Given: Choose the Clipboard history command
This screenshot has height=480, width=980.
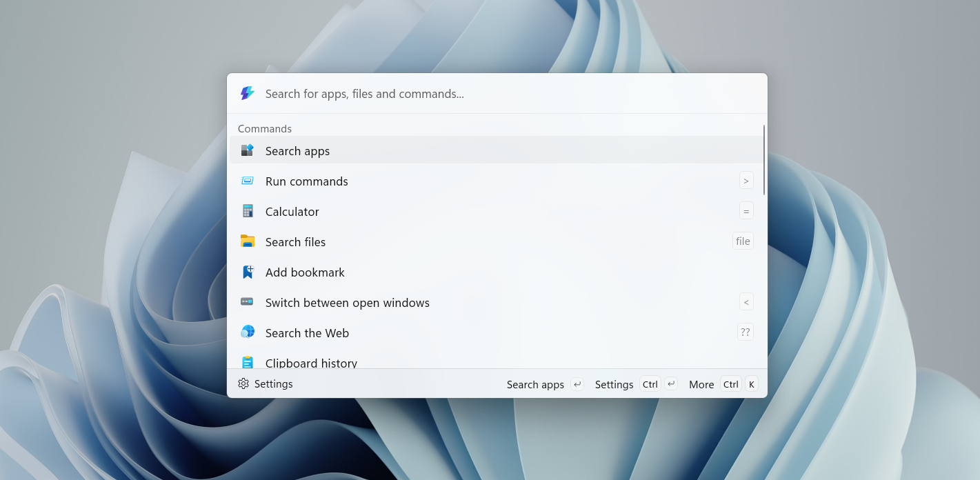Looking at the screenshot, I should (311, 362).
